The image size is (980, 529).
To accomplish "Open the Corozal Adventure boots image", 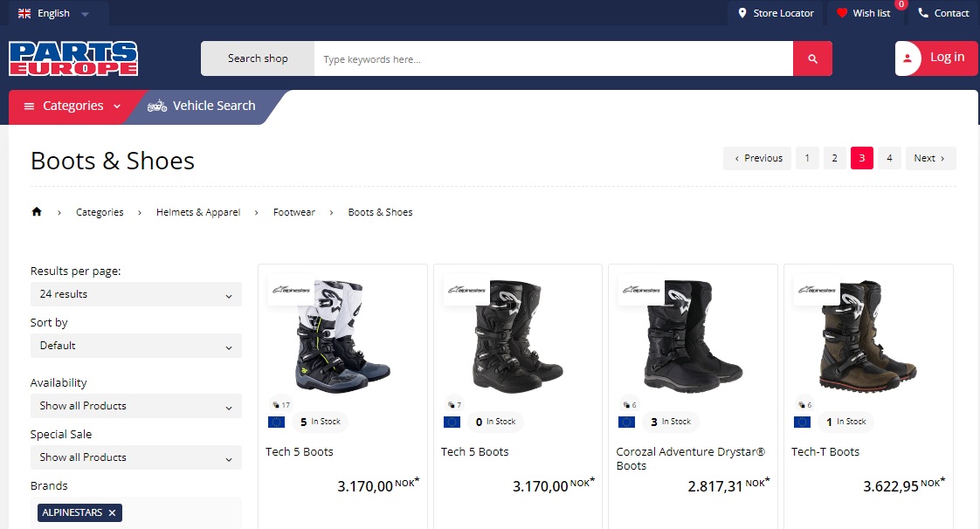I will pos(693,336).
